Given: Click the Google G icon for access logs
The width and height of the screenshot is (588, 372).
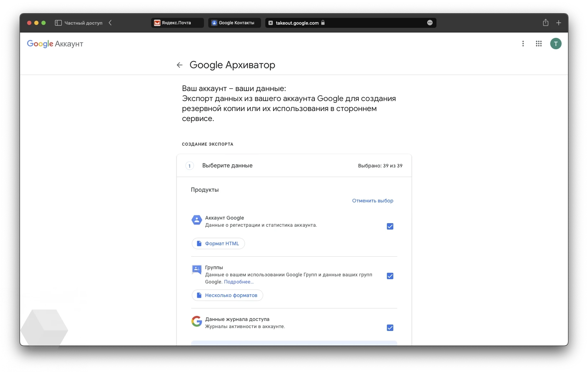Looking at the screenshot, I should click(x=197, y=321).
